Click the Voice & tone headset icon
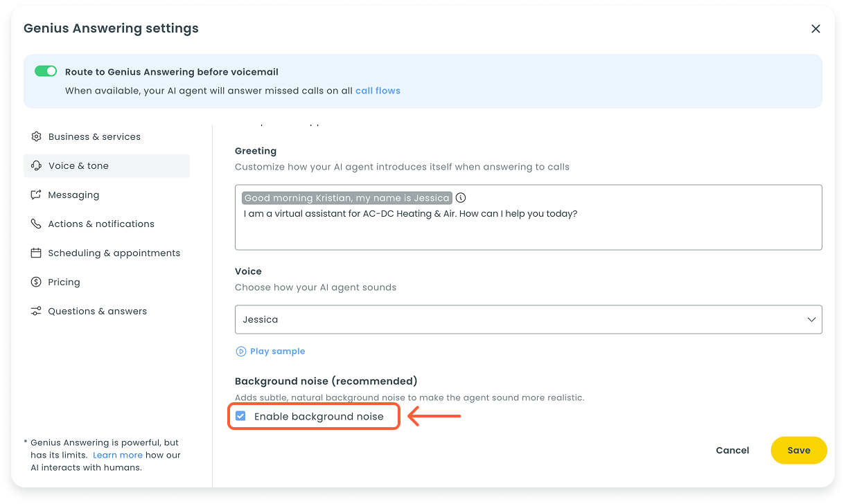 point(36,165)
